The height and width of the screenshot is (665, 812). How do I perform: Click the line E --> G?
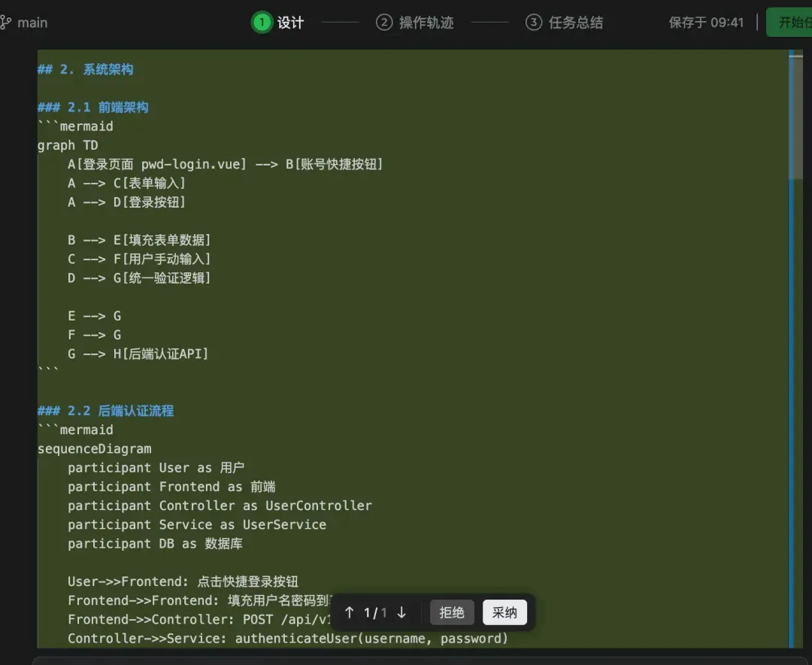pyautogui.click(x=94, y=316)
